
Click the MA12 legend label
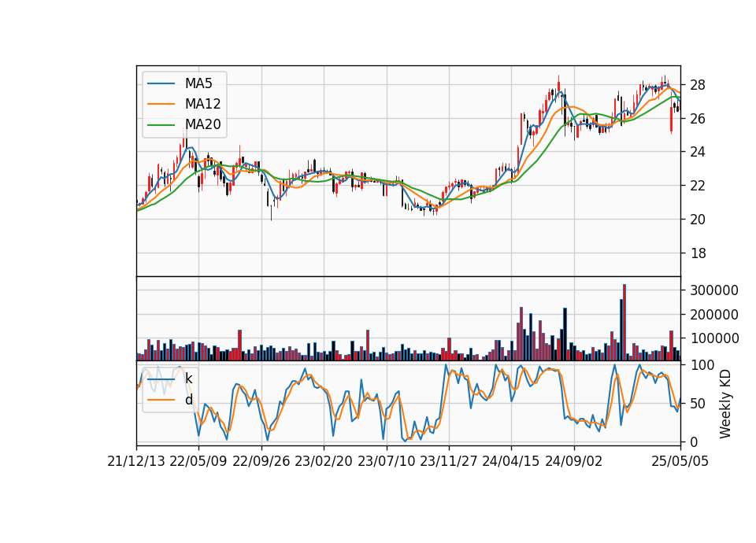pos(202,104)
